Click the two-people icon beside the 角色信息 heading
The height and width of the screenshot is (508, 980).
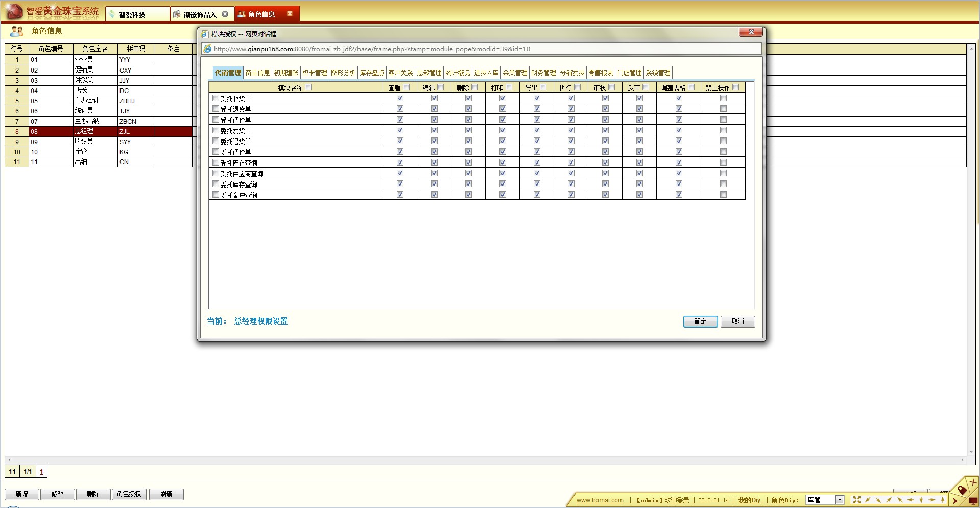click(17, 31)
